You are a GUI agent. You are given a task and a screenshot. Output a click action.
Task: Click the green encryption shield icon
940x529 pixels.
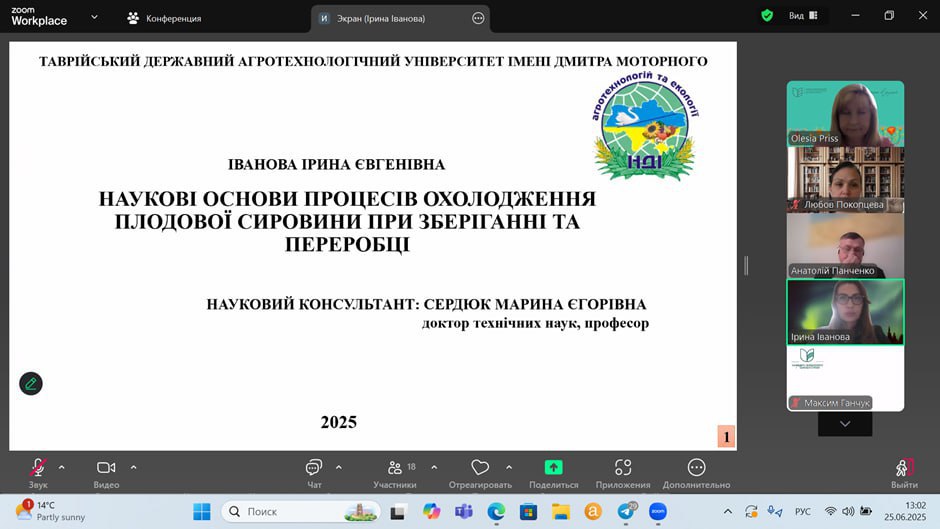tap(767, 16)
